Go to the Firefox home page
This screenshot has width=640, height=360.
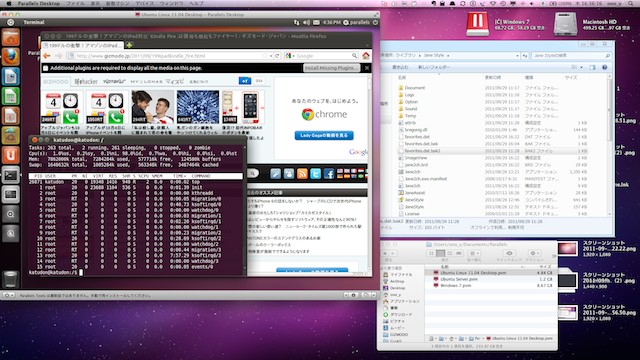pos(366,56)
